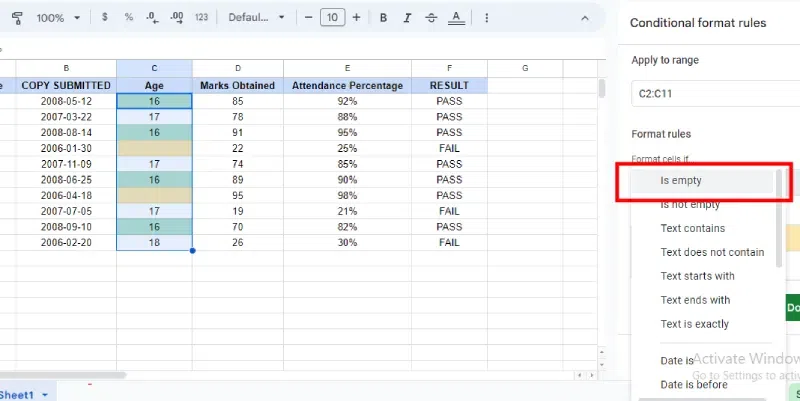Click the 'Age' header cell
The width and height of the screenshot is (800, 401).
pos(154,86)
